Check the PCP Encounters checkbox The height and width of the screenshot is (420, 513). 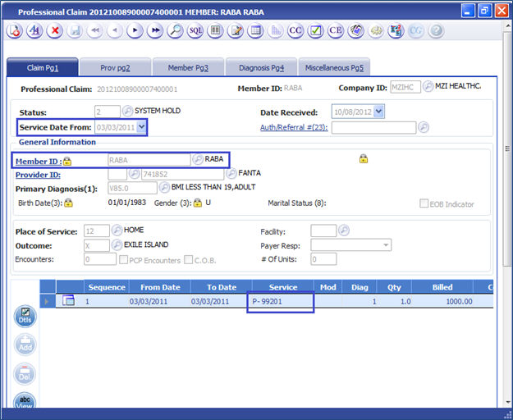pos(124,259)
